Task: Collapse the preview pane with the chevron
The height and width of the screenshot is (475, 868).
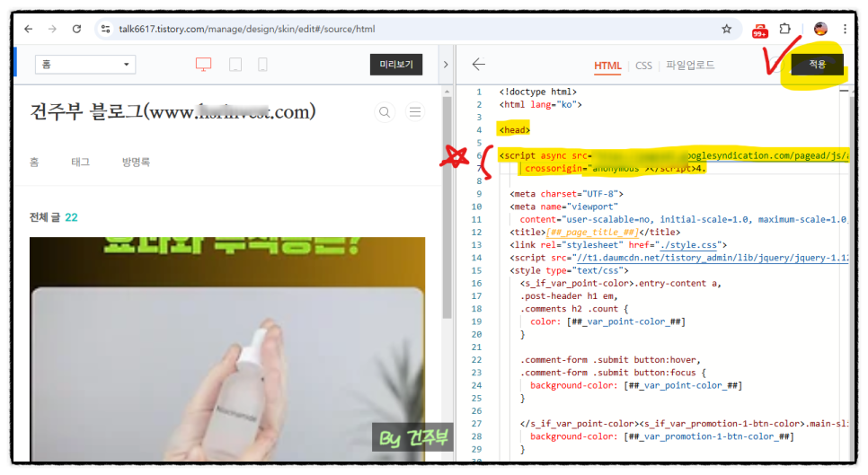Action: (x=446, y=65)
